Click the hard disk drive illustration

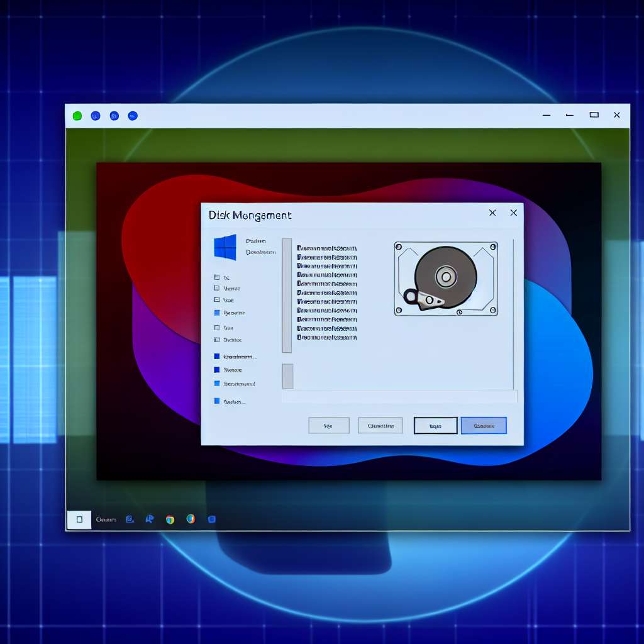point(446,278)
